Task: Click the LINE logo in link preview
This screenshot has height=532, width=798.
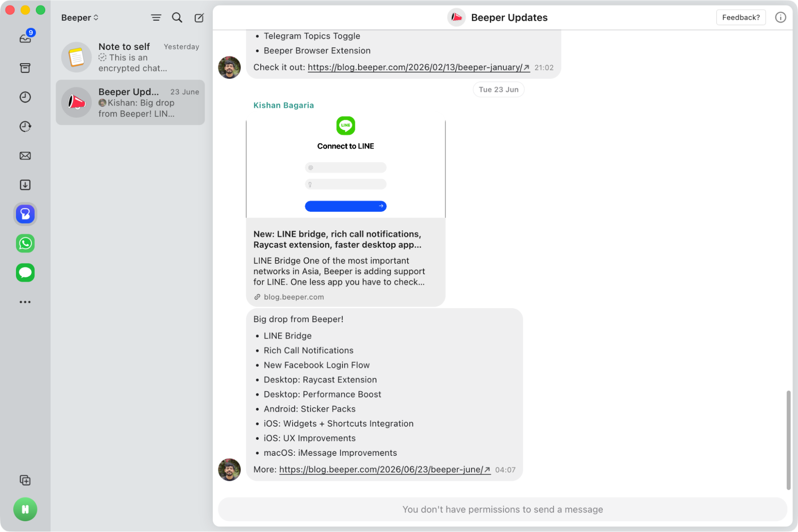Action: click(x=346, y=126)
